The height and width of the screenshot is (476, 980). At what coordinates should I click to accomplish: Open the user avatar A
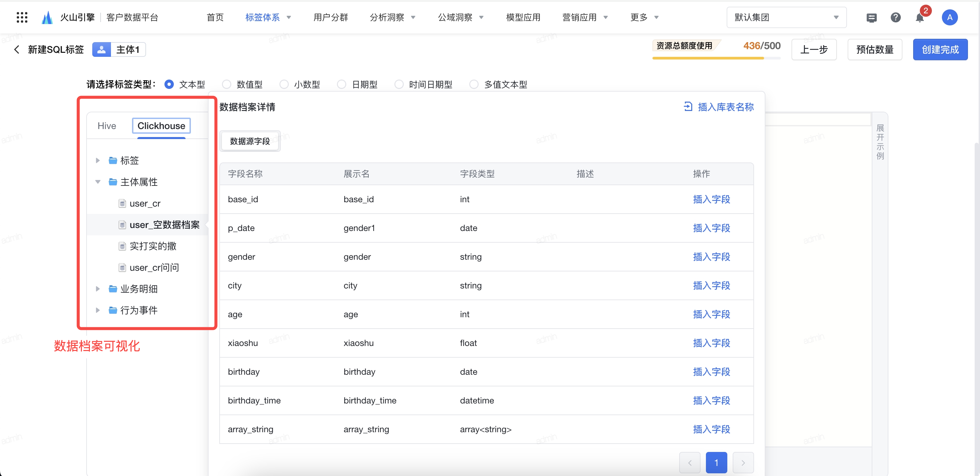click(x=950, y=17)
